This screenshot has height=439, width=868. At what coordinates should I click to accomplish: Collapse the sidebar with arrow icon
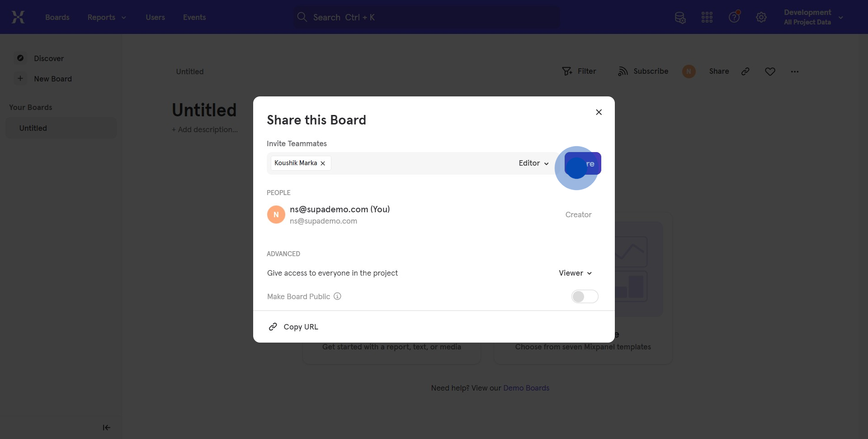[x=107, y=427]
